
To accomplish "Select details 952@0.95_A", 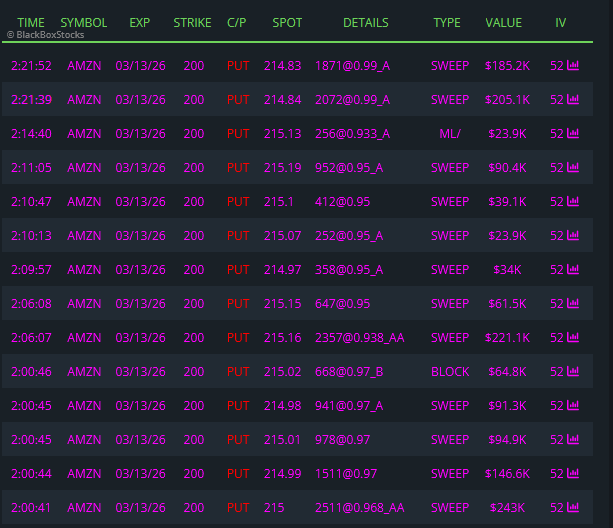I will tap(349, 168).
